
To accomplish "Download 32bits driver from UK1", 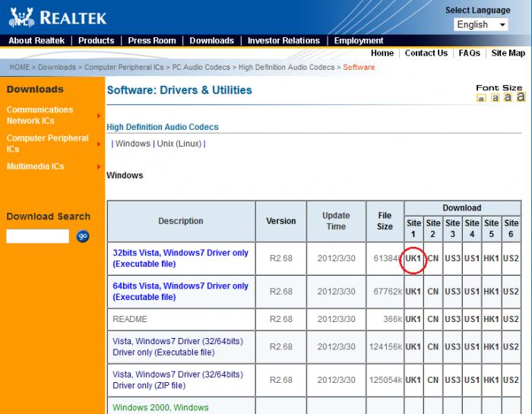I will [413, 258].
